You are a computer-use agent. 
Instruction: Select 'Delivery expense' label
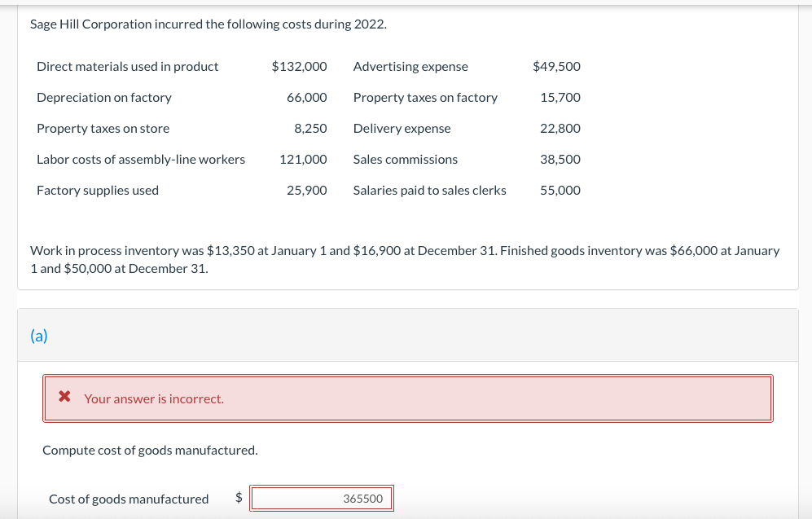[x=402, y=129]
